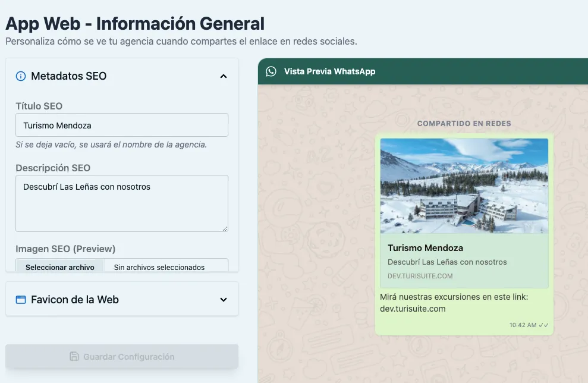
Task: Click Mirá nuestras excursiones message text
Action: point(454,297)
